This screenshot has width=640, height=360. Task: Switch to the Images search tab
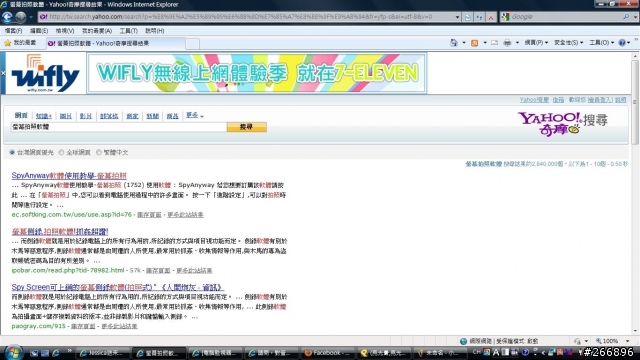tap(65, 116)
